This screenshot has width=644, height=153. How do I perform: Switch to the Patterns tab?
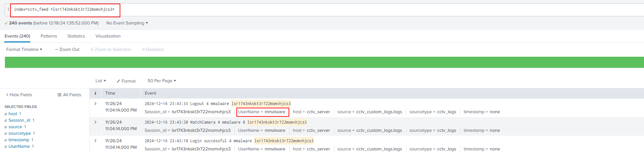[x=49, y=36]
